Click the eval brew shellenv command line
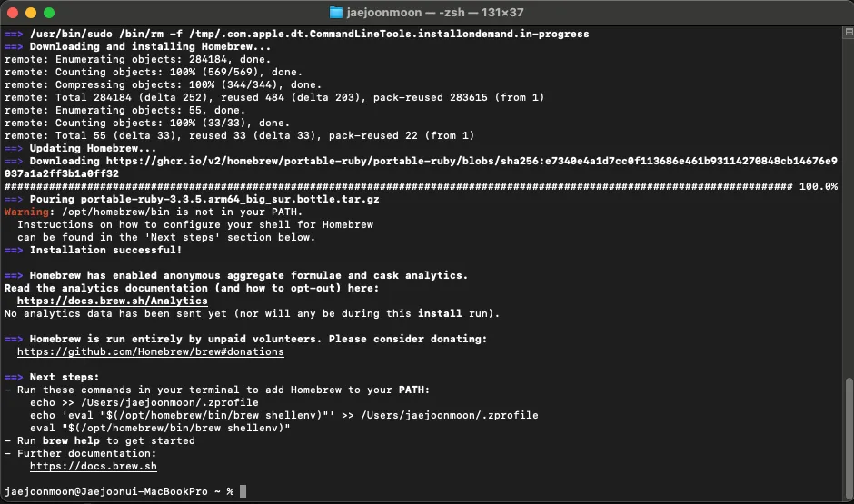This screenshot has height=504, width=854. 160,428
